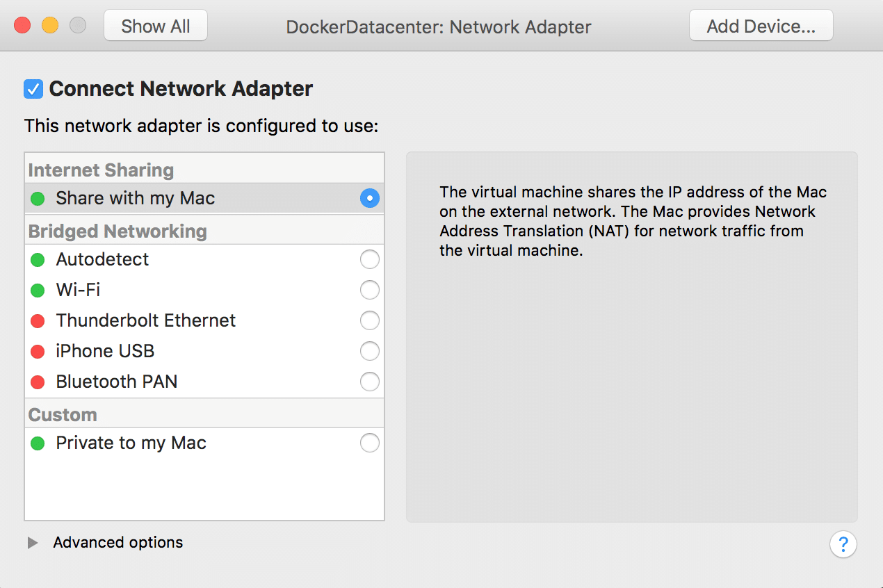Choose the Wi-Fi bridged networking radio button
The height and width of the screenshot is (588, 883).
coord(369,291)
